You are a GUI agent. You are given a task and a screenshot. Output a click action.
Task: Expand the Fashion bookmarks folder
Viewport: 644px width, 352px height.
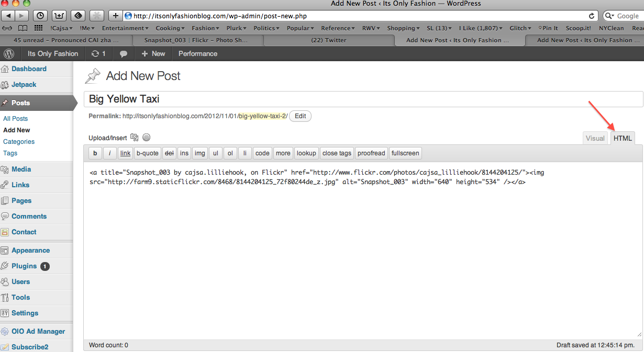tap(205, 28)
